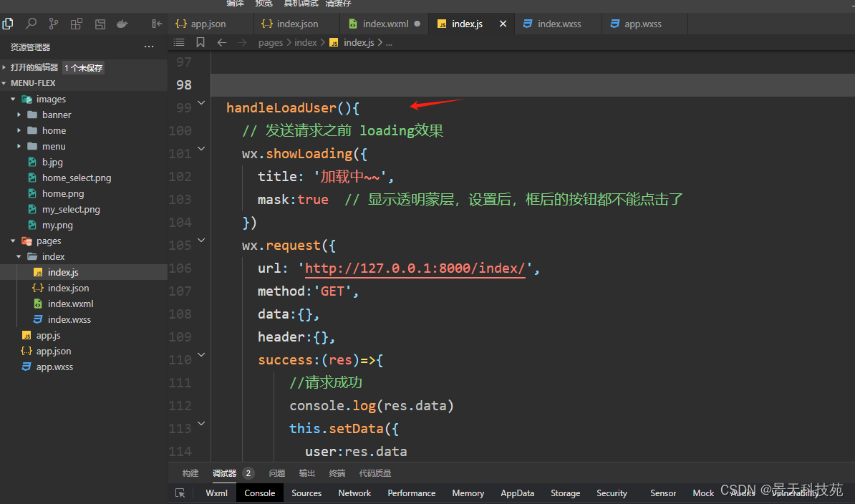Screen dimensions: 855x504
Task: Switch to the 代码质量 panel tab
Action: point(375,473)
